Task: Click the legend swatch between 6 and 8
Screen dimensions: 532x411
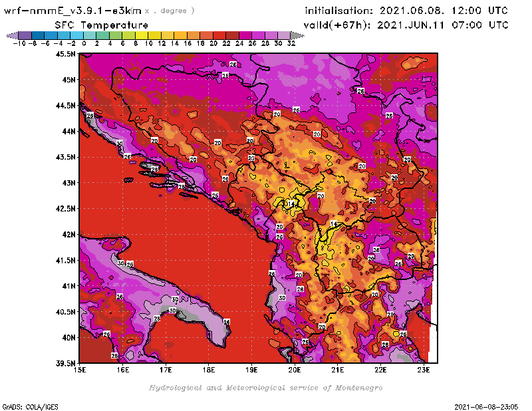Action: click(128, 35)
